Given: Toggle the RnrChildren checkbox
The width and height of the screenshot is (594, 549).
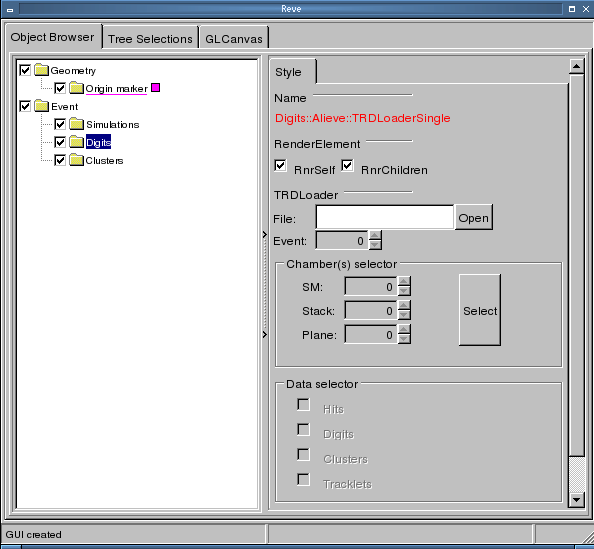Looking at the screenshot, I should pos(347,166).
